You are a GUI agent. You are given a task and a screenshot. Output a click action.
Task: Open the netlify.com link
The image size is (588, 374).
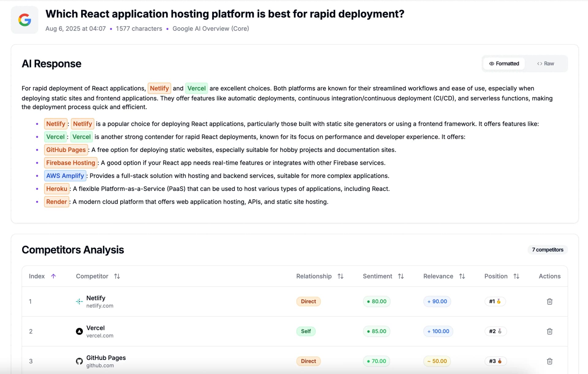click(x=100, y=305)
